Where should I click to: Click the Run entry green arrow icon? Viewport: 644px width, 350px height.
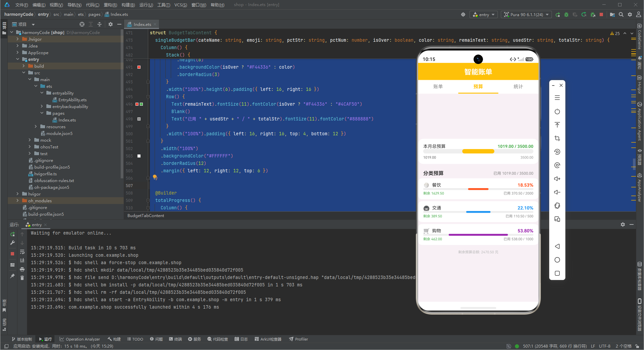[558, 14]
